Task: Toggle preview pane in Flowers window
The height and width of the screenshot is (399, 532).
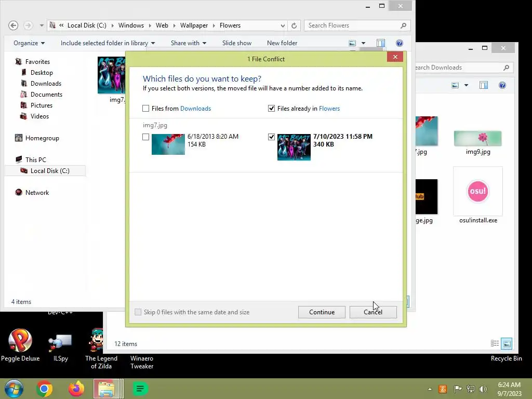Action: [381, 43]
